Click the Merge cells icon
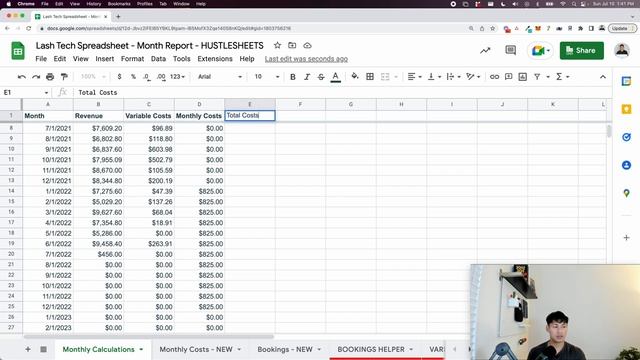640x360 pixels. click(385, 77)
